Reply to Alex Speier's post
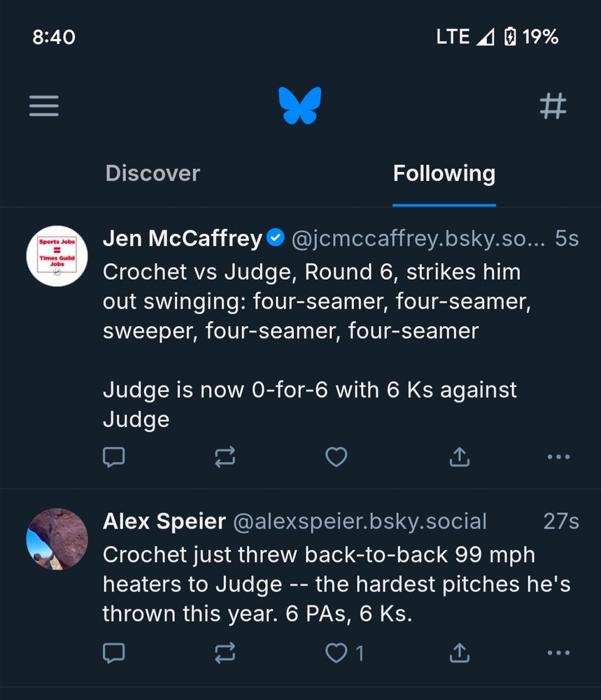601x700 pixels. (114, 653)
